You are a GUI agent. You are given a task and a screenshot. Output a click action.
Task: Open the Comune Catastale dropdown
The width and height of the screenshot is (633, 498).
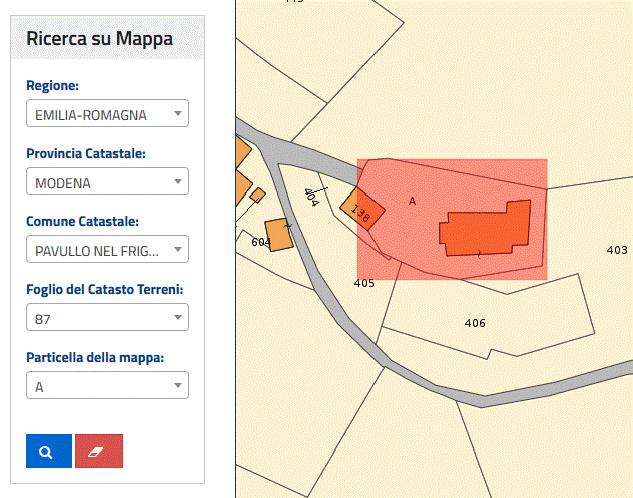coord(106,250)
